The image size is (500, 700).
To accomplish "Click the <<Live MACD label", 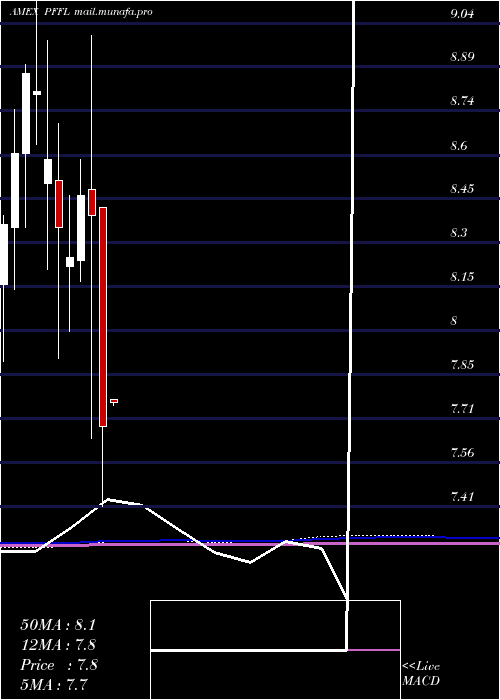I will (x=421, y=674).
